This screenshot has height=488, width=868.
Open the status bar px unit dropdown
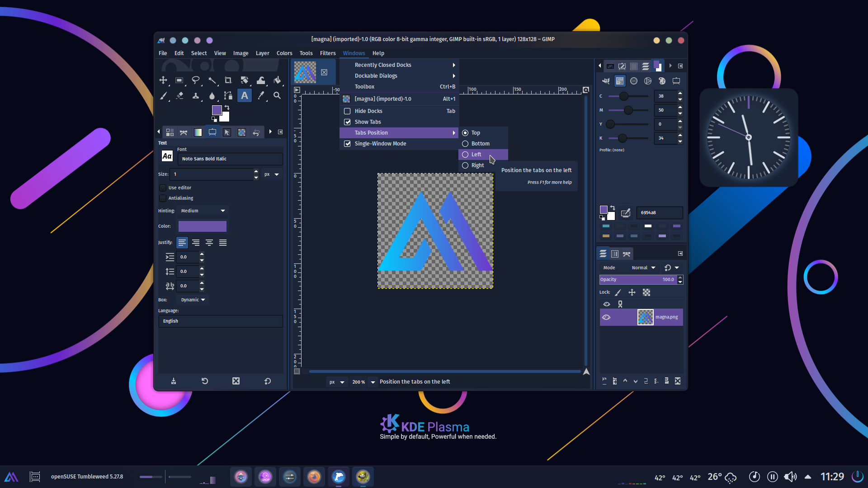point(337,382)
